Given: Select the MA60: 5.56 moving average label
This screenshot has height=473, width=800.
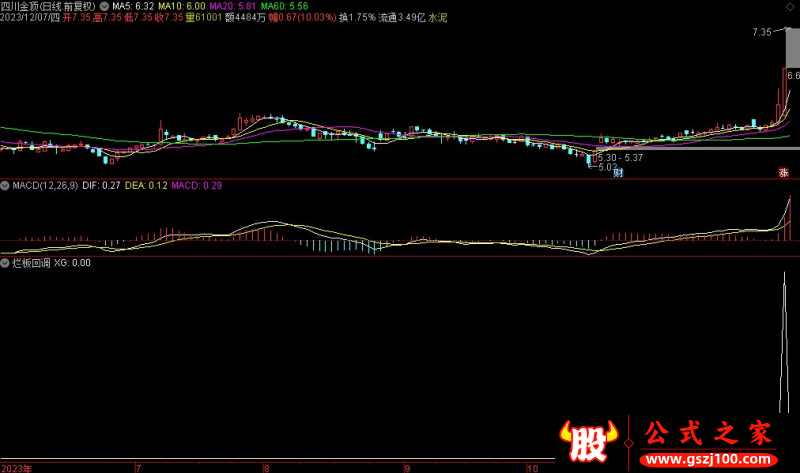Looking at the screenshot, I should pyautogui.click(x=285, y=6).
